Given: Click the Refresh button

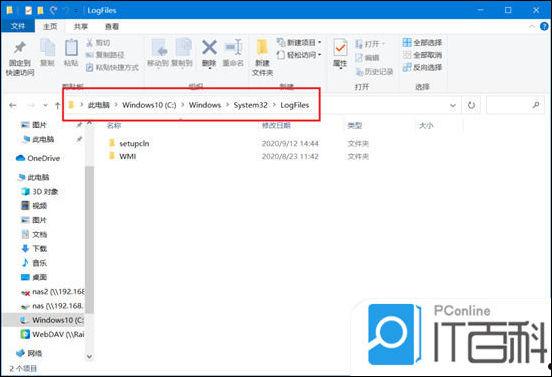Looking at the screenshot, I should [x=471, y=105].
